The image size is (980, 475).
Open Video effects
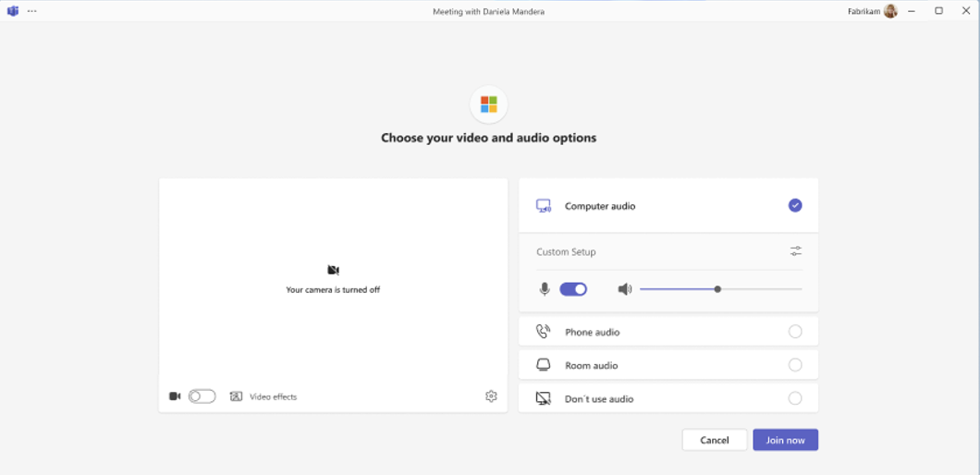[264, 396]
